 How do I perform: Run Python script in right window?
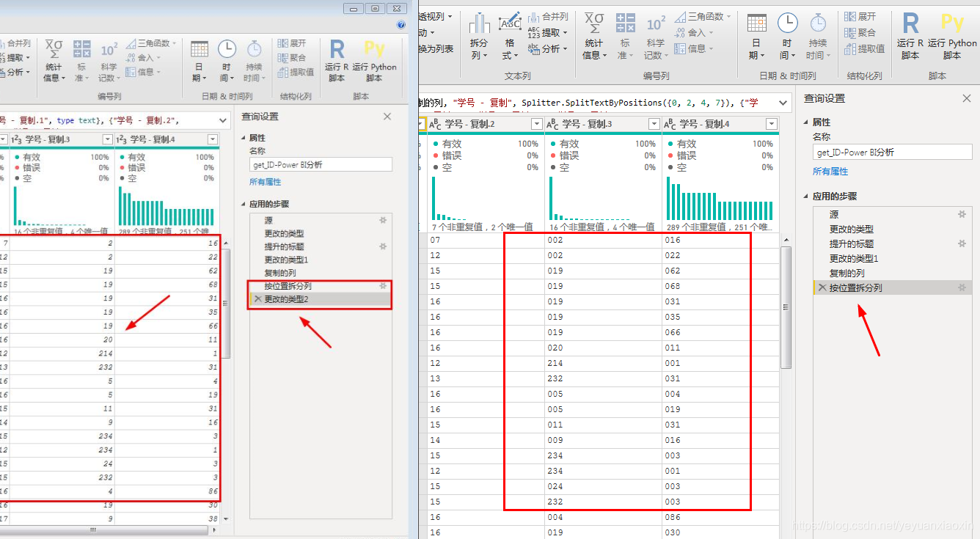pyautogui.click(x=952, y=37)
